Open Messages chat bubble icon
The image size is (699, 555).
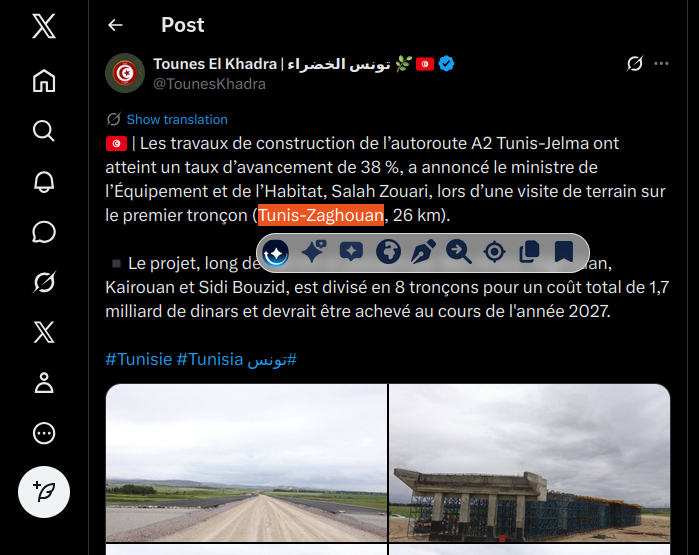click(44, 232)
